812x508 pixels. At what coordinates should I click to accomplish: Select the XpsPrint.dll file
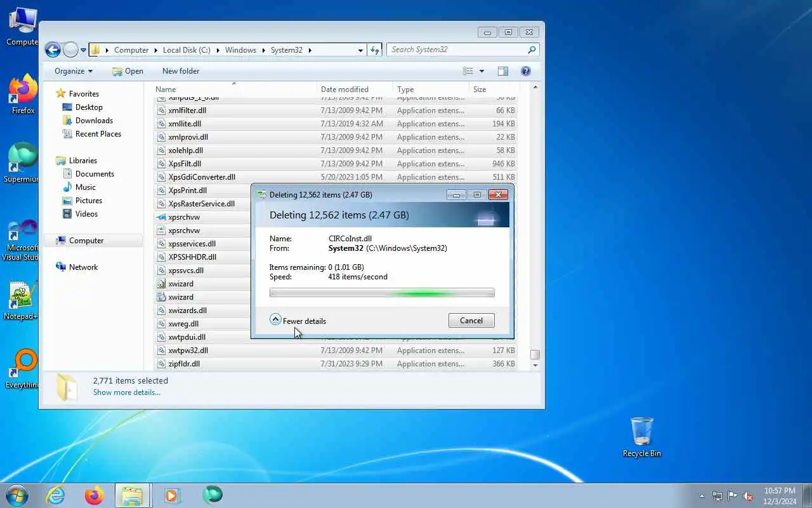click(187, 190)
